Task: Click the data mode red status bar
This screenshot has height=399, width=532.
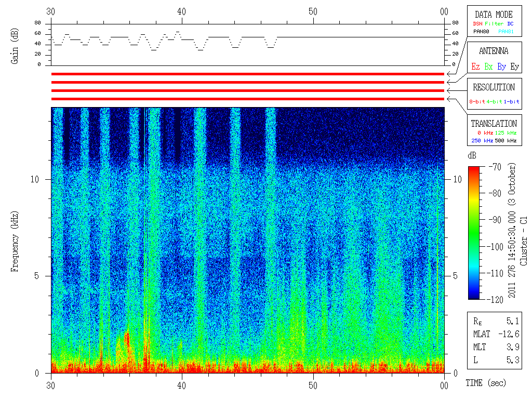Action: (248, 74)
